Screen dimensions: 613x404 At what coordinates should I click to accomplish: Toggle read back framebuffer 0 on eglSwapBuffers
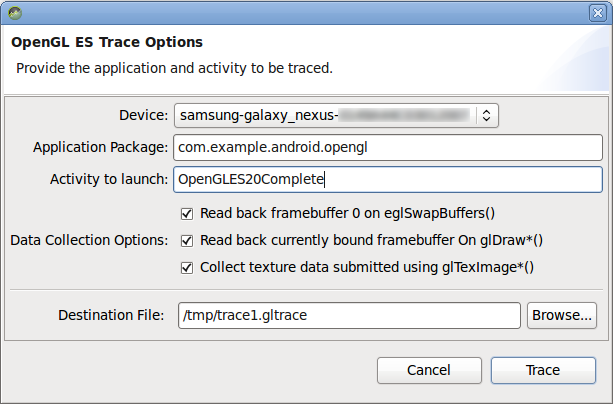coord(187,213)
